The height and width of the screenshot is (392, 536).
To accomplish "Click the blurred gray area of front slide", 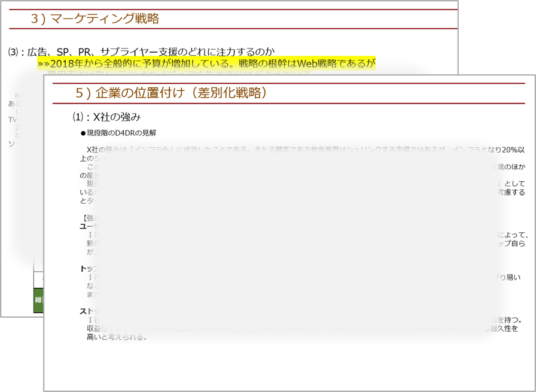I will tap(287, 239).
